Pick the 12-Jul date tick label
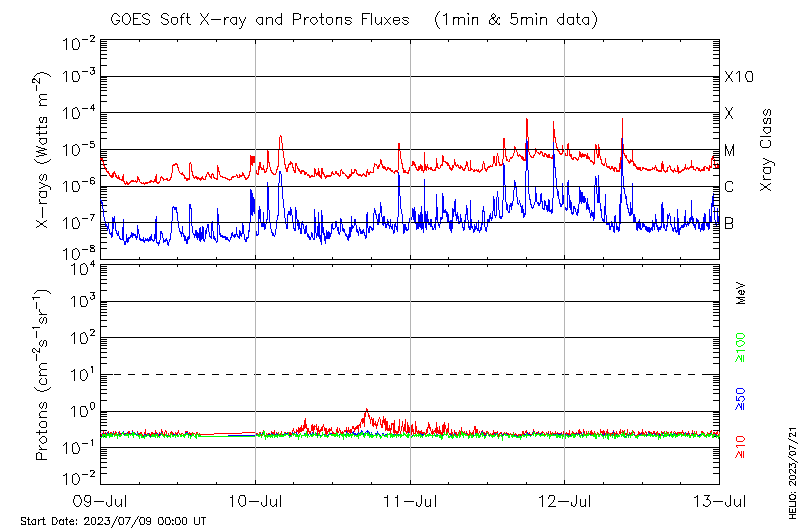800x530 pixels. 565,500
